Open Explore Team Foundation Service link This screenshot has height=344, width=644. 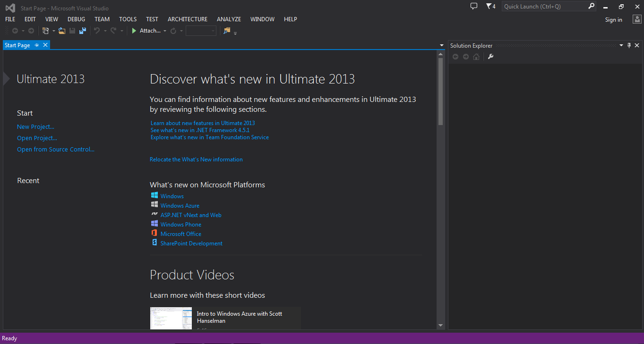[210, 137]
